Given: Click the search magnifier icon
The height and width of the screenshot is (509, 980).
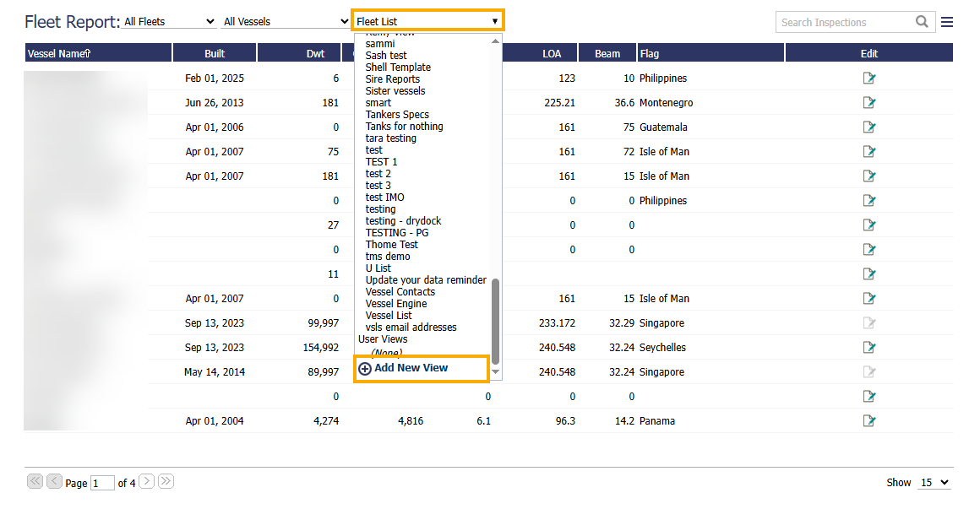Looking at the screenshot, I should (922, 22).
